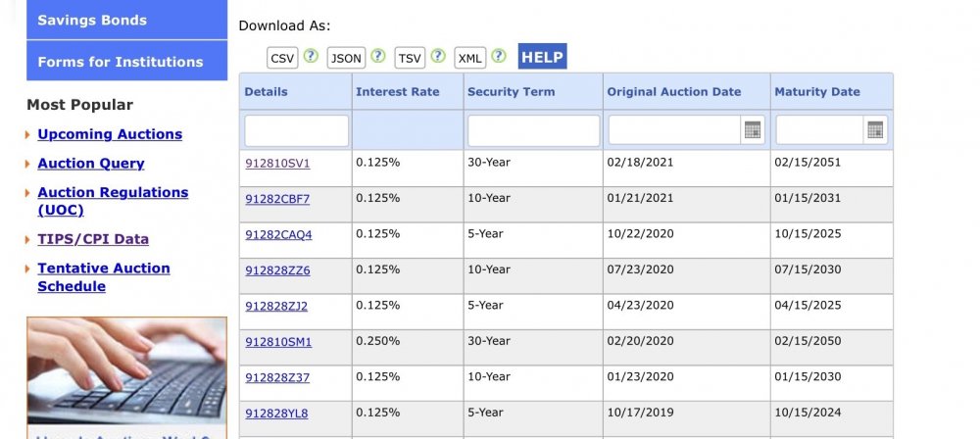
Task: Download results as JSON
Action: pyautogui.click(x=346, y=58)
